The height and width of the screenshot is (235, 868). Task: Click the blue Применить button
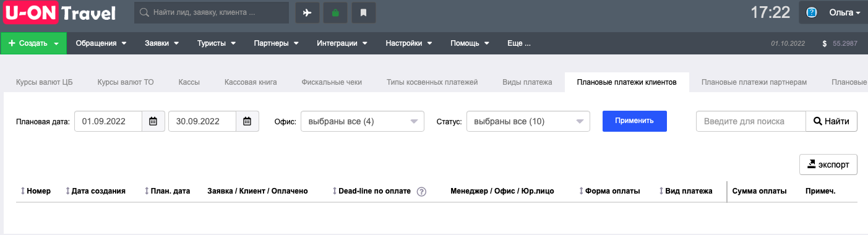pos(635,121)
